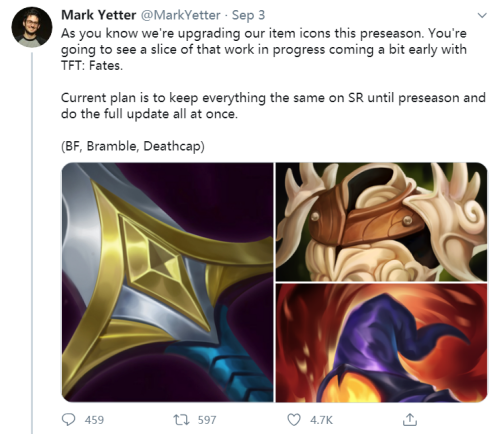Click the 'Current plan is to keep' paragraph
Image resolution: width=500 pixels, height=434 pixels.
(273, 106)
